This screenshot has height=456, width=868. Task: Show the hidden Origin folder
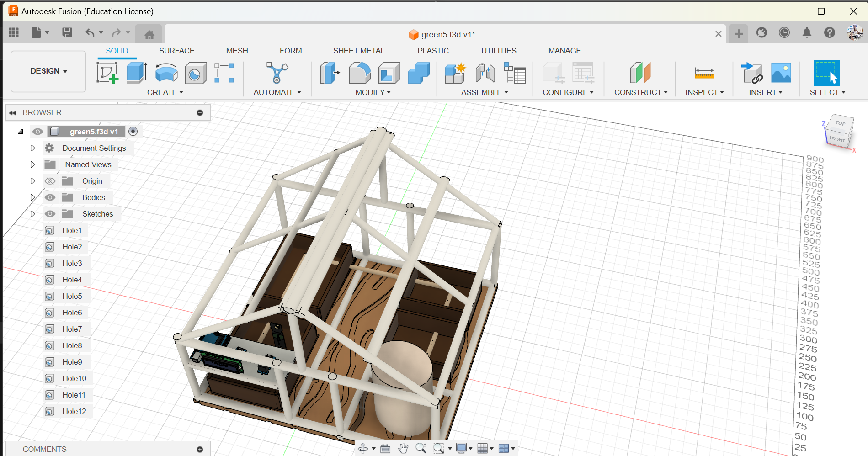coord(50,181)
